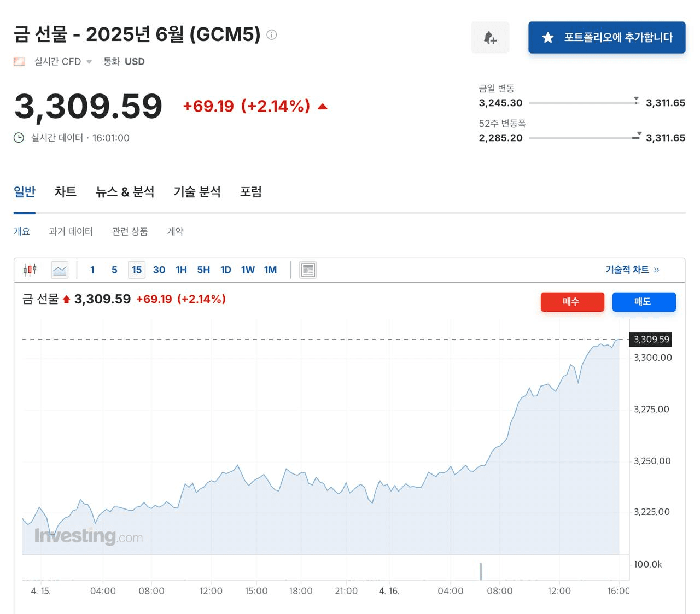Click the 금일 변동 range slider bar
Viewport: 700px width, 614px height.
pyautogui.click(x=584, y=103)
